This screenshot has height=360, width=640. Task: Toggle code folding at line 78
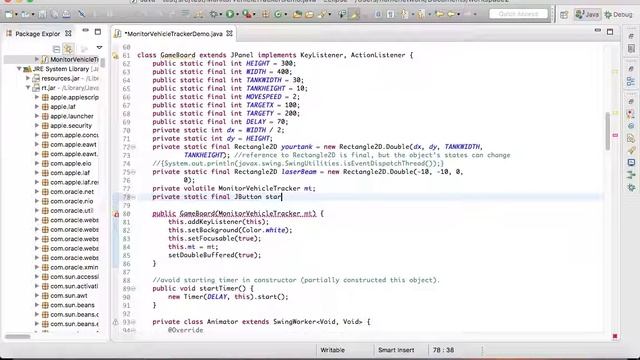coord(133,197)
